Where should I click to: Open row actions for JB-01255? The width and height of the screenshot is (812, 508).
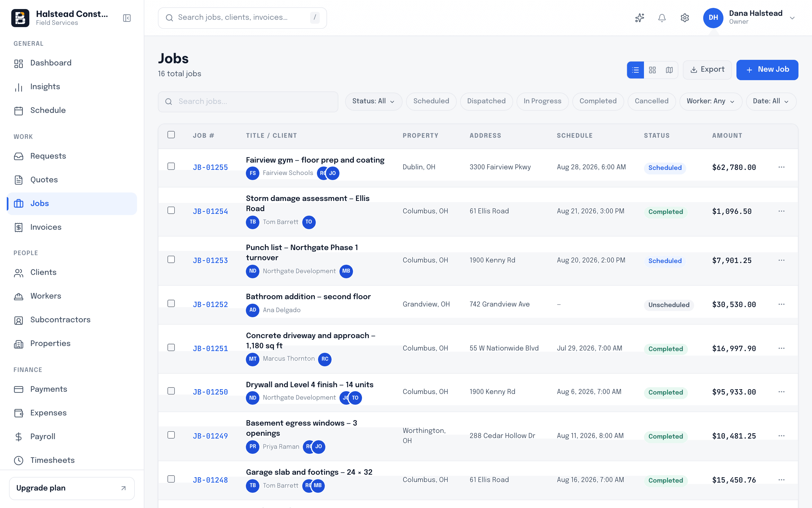click(x=782, y=167)
